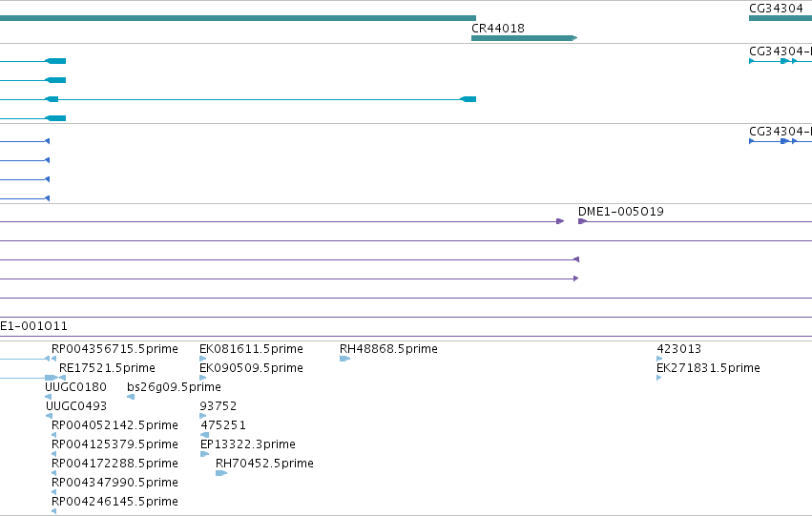Image resolution: width=812 pixels, height=516 pixels.
Task: Click the RP004246145.5prime label
Action: point(115,502)
